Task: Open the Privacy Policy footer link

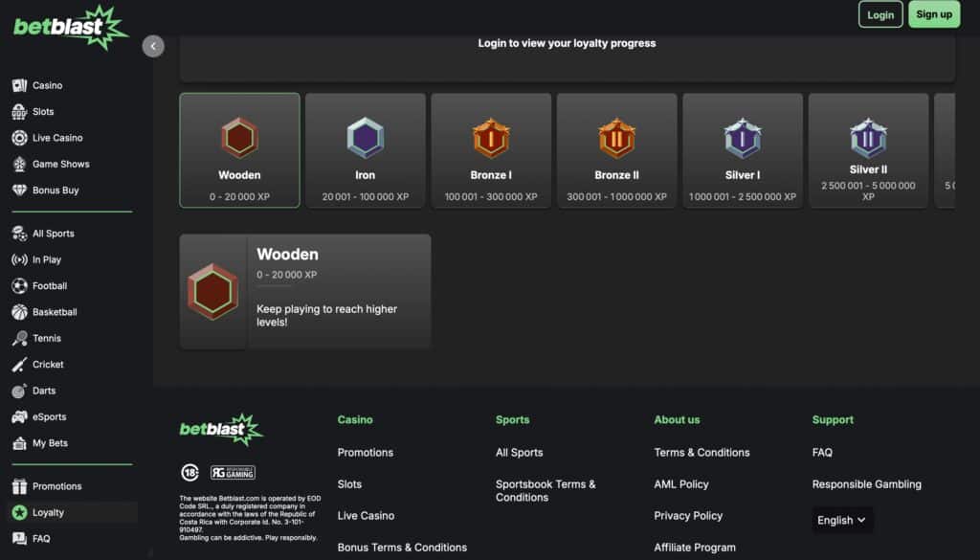Action: pos(688,516)
